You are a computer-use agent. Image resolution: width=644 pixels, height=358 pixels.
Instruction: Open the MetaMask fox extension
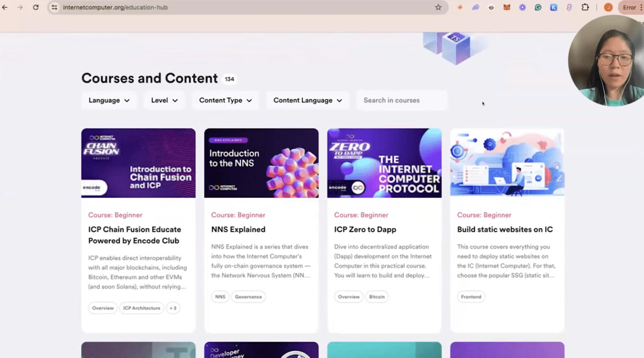(x=507, y=7)
